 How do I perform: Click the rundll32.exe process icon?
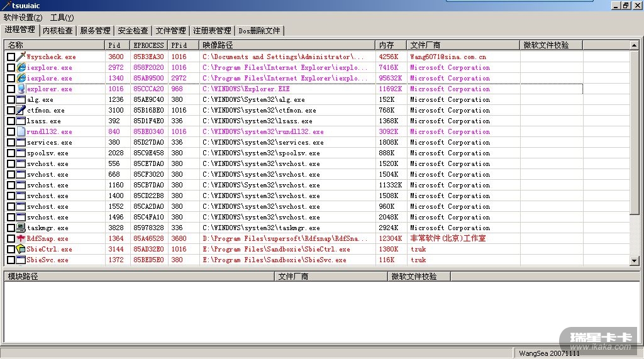pyautogui.click(x=21, y=131)
